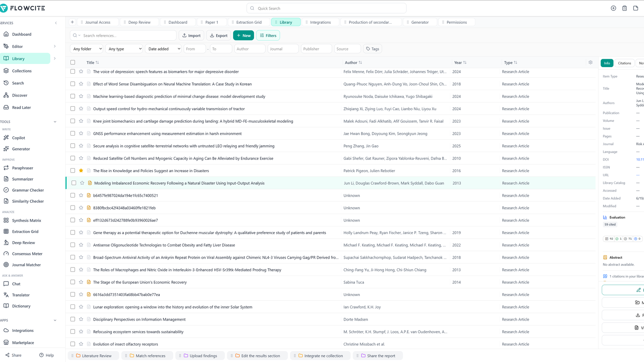
Task: Check the 'Effect of Word Sense Disambiguation' row
Action: click(x=72, y=84)
